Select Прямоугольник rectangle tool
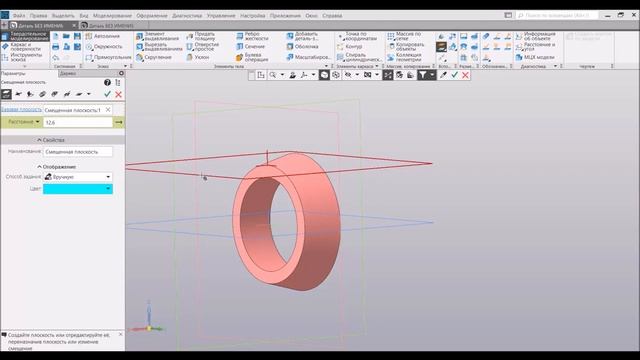This screenshot has width=640, height=360. pos(108,58)
